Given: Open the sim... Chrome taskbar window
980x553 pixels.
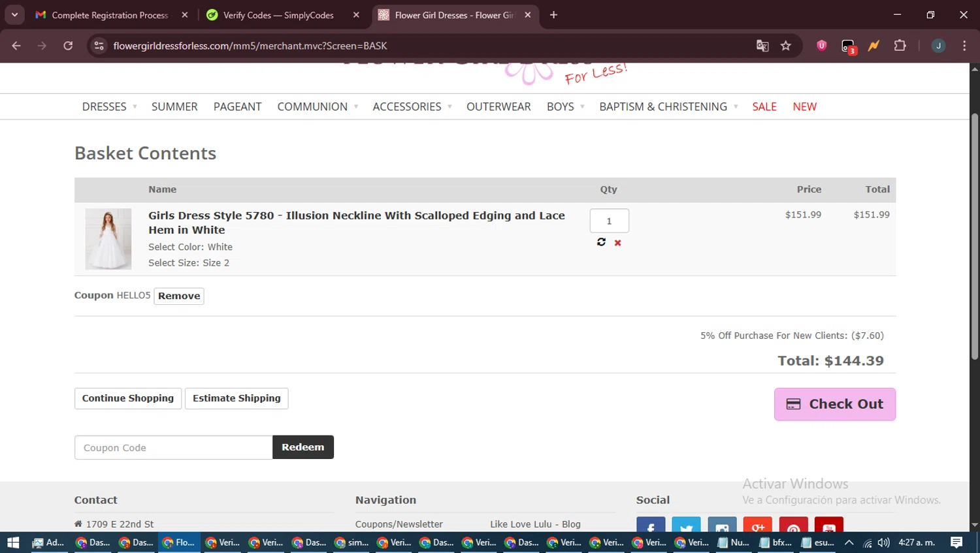Looking at the screenshot, I should point(351,543).
